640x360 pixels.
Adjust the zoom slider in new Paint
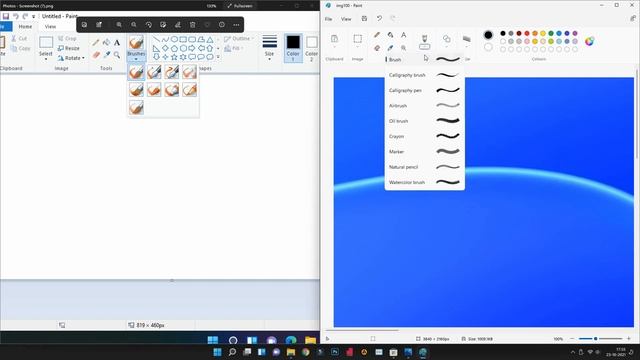600,339
